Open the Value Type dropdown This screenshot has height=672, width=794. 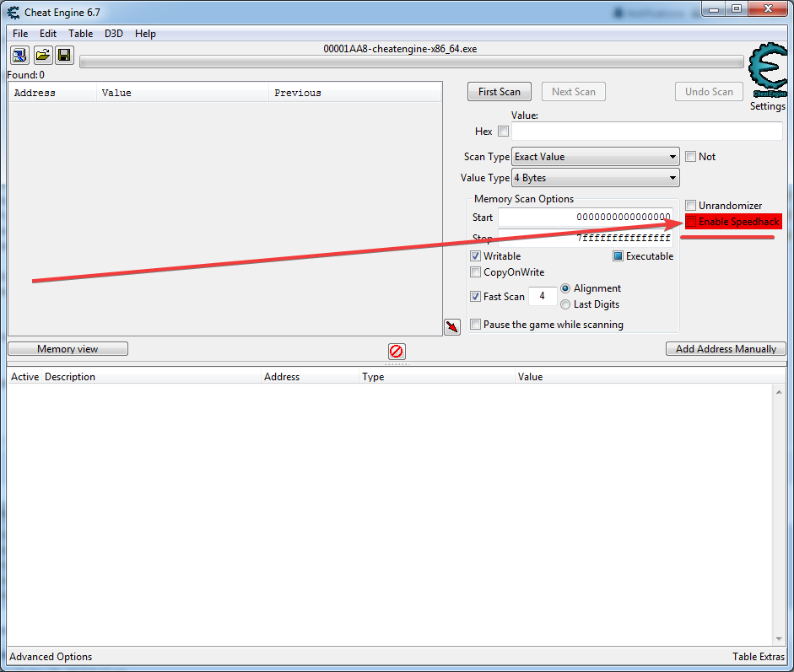coord(596,178)
